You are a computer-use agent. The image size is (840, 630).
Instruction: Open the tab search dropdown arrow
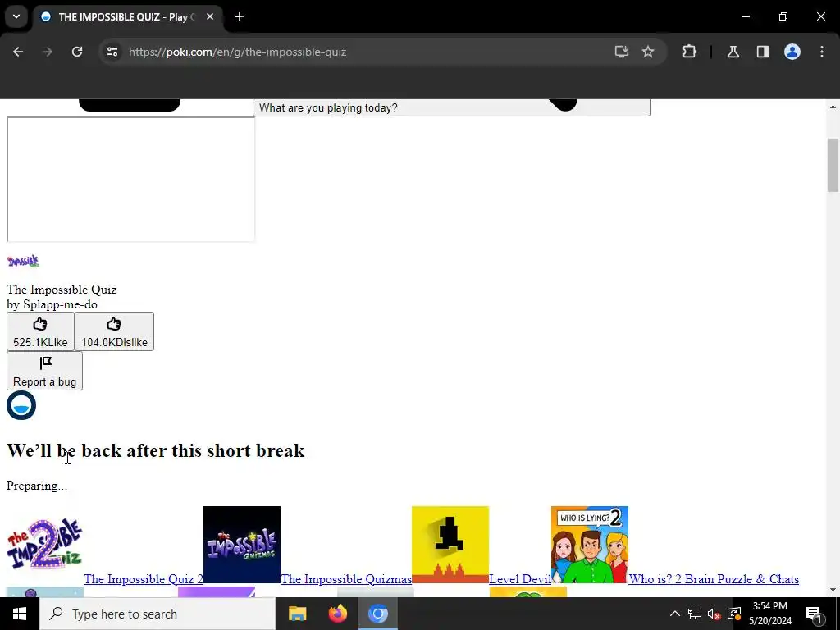(x=16, y=16)
